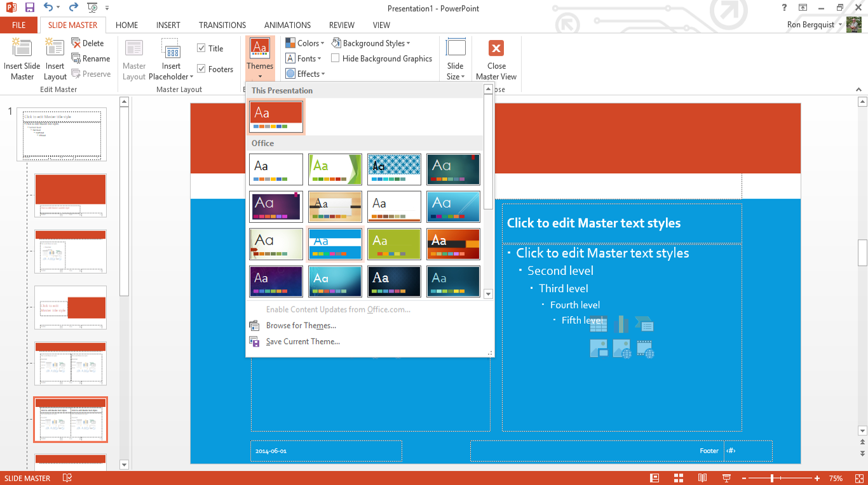The width and height of the screenshot is (868, 485).
Task: Expand the Colors dropdown
Action: click(x=305, y=43)
